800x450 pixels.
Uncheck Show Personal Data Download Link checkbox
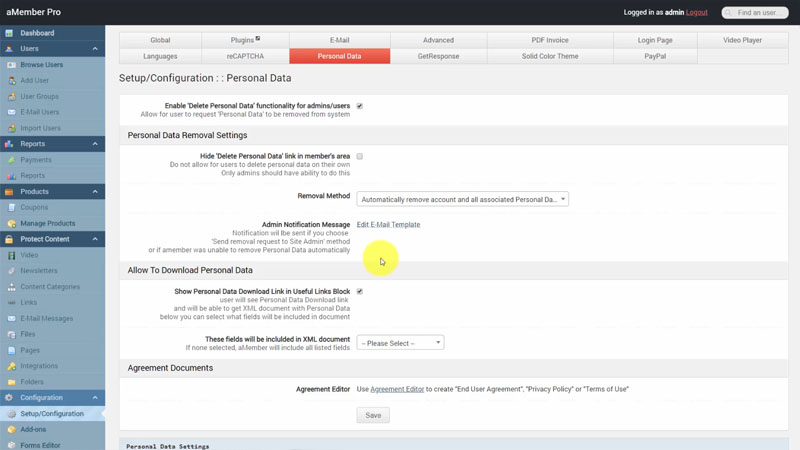360,292
